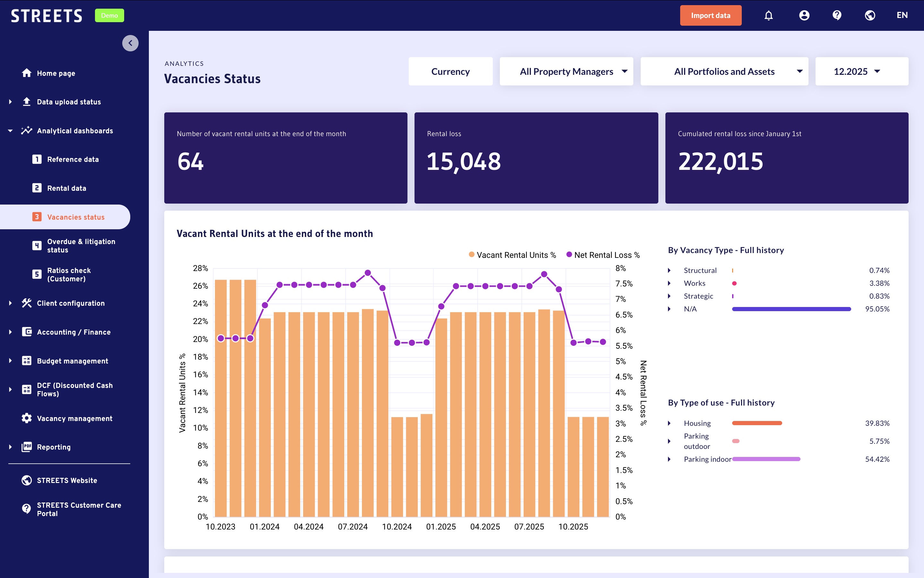The width and height of the screenshot is (924, 578).
Task: Click the STREETS Website globe icon
Action: [27, 480]
